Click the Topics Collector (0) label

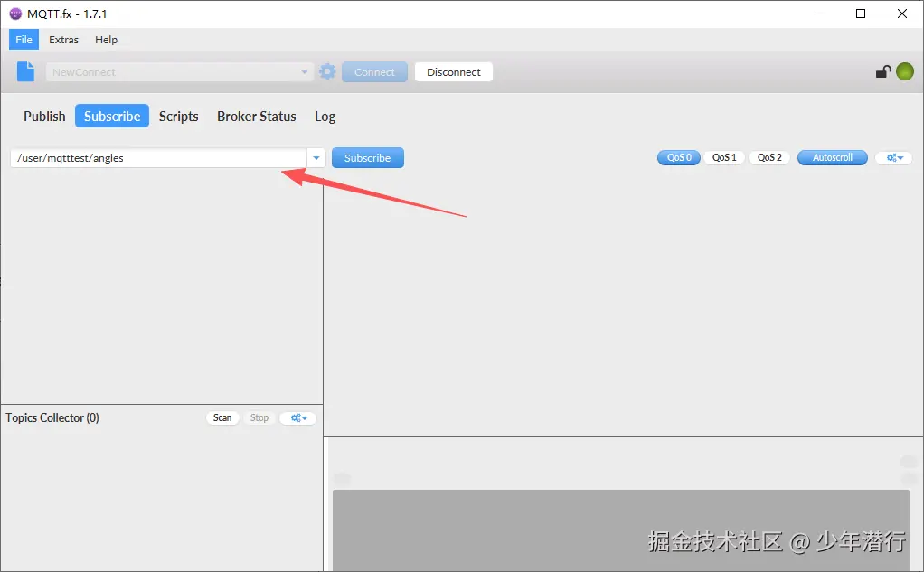point(52,417)
